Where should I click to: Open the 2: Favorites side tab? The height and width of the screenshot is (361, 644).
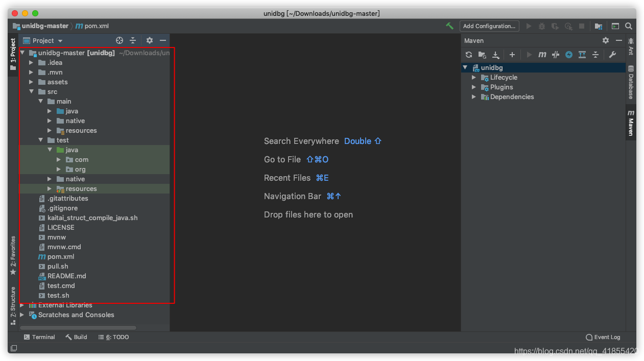tap(13, 255)
